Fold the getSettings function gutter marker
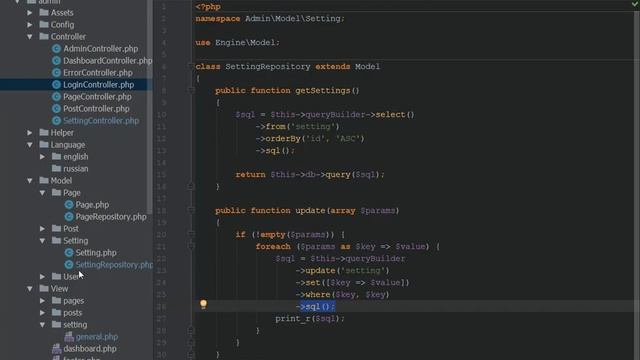 coord(191,89)
